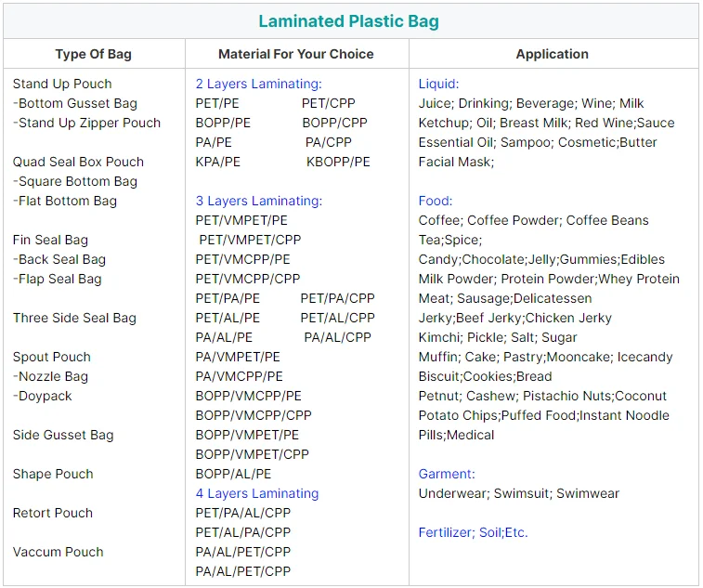This screenshot has width=703, height=588.
Task: Select the Retort Pouch entry
Action: (53, 513)
